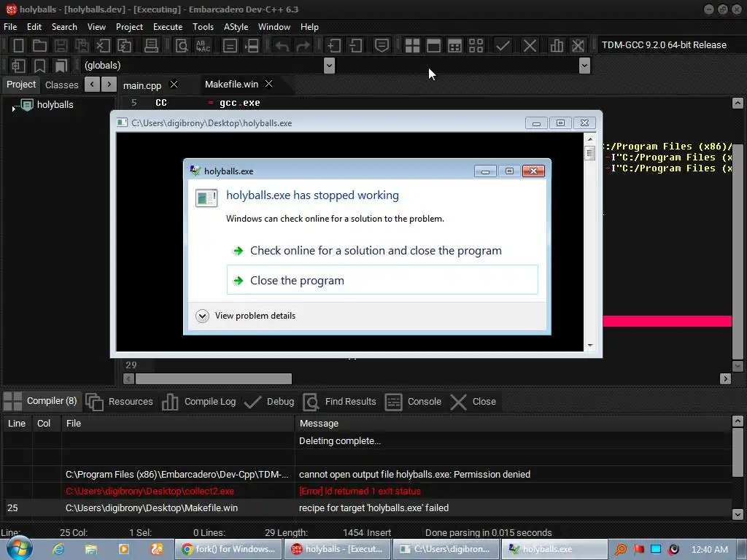
Task: Click the insert icon at left of bookmark toolbar
Action: point(18,66)
